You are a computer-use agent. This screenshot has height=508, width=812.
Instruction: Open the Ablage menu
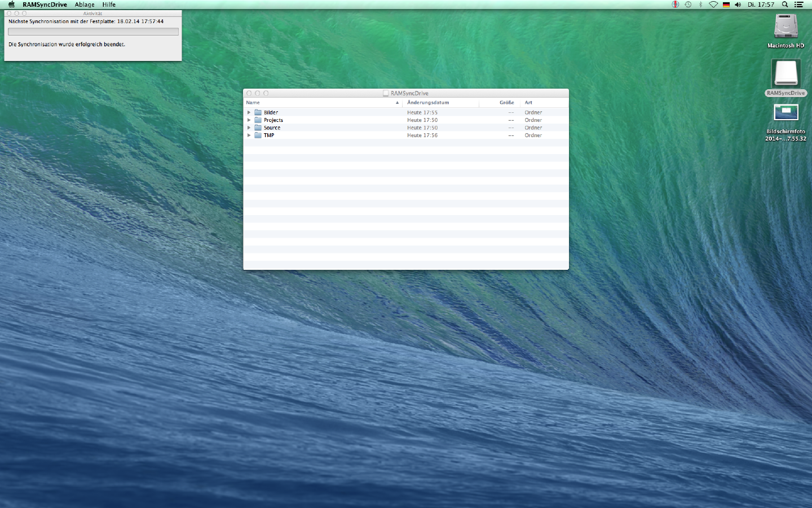[85, 5]
